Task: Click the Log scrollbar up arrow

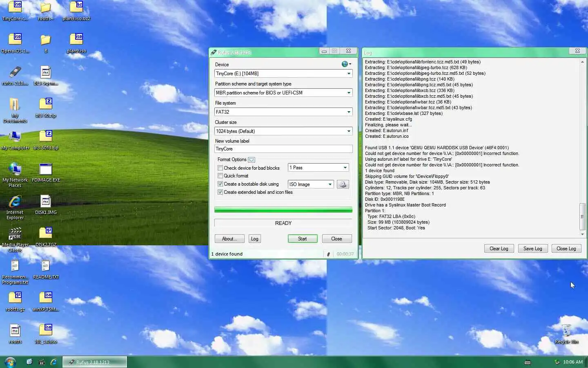Action: point(582,62)
